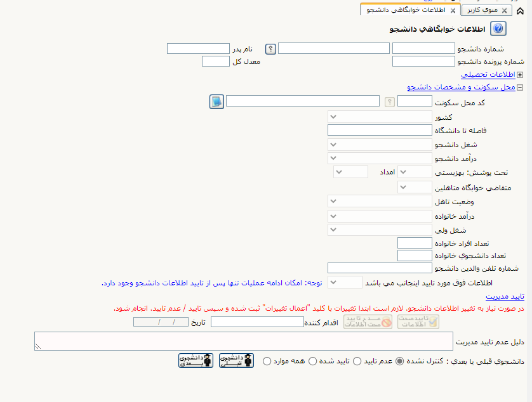Click the شماره دانشجو input field

coord(423,48)
